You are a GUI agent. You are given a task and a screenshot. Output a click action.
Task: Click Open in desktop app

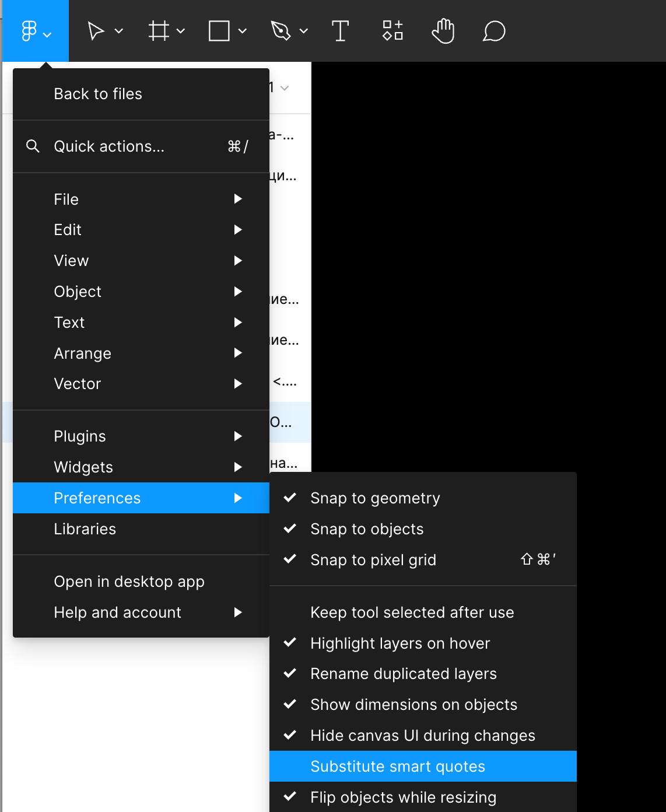[129, 582]
